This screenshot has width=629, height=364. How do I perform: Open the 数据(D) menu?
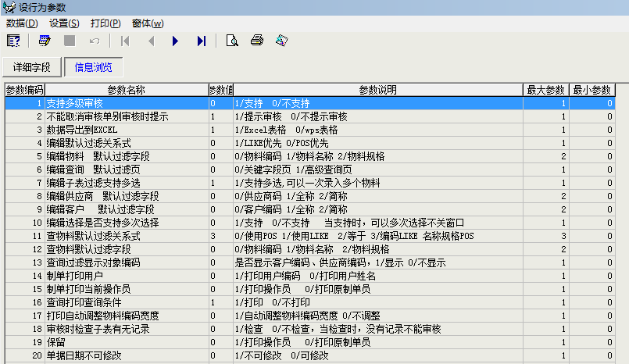(22, 23)
